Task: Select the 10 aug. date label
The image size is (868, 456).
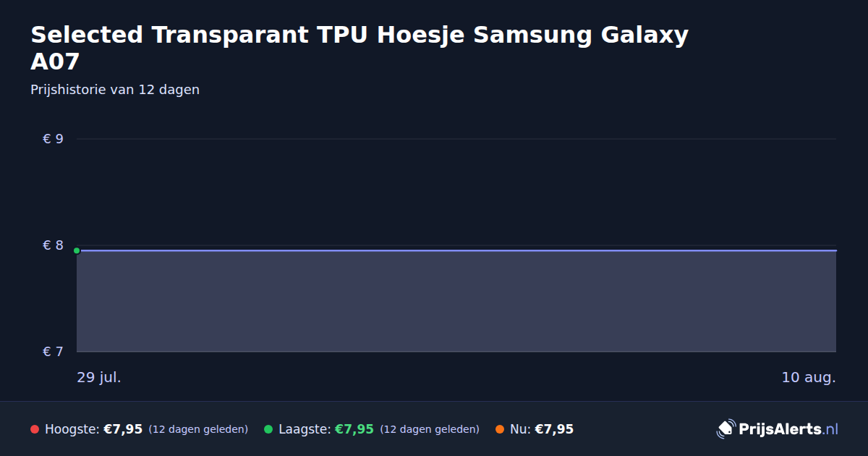Action: pyautogui.click(x=809, y=377)
